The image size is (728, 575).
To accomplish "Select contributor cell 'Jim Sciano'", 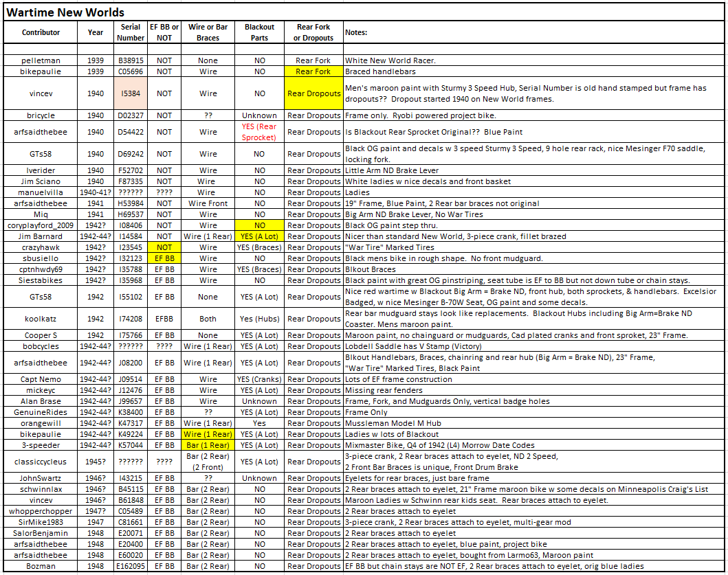I will tap(41, 181).
